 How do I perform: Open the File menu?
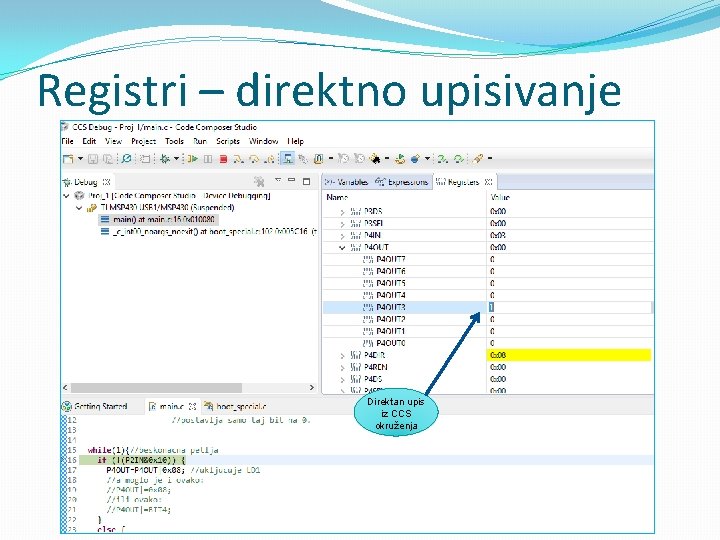[68, 141]
